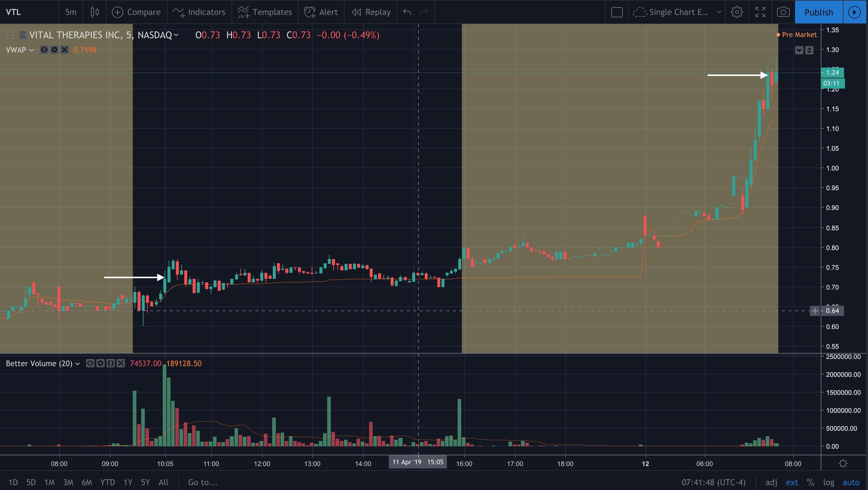Screen dimensions: 868x490
Task: Click the undo arrow icon
Action: 407,12
